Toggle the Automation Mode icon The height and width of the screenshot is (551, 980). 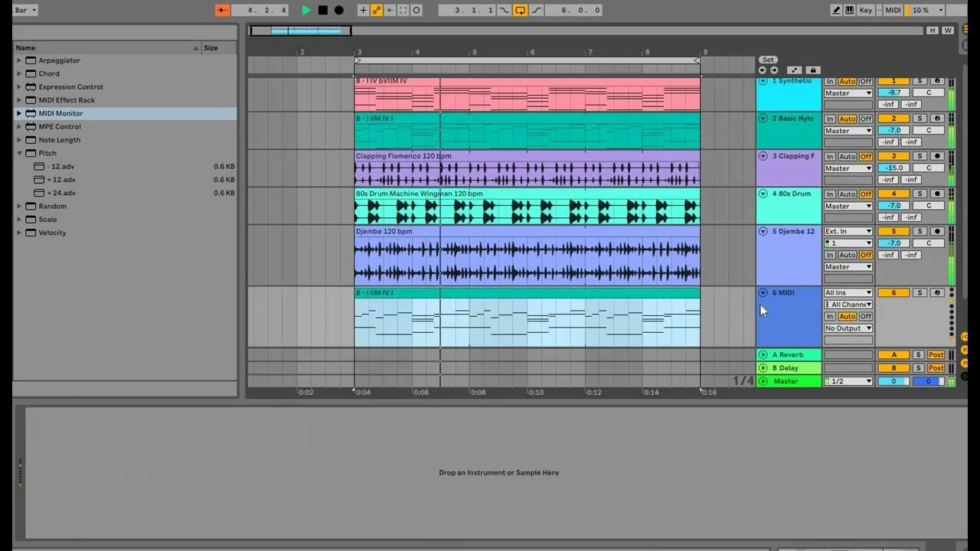[795, 70]
